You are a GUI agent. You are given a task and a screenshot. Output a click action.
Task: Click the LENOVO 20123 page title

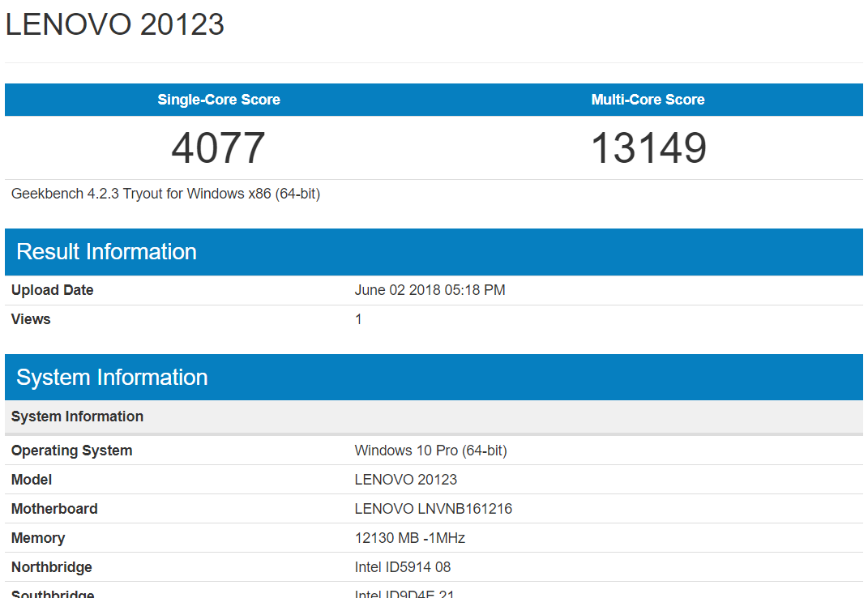point(114,25)
